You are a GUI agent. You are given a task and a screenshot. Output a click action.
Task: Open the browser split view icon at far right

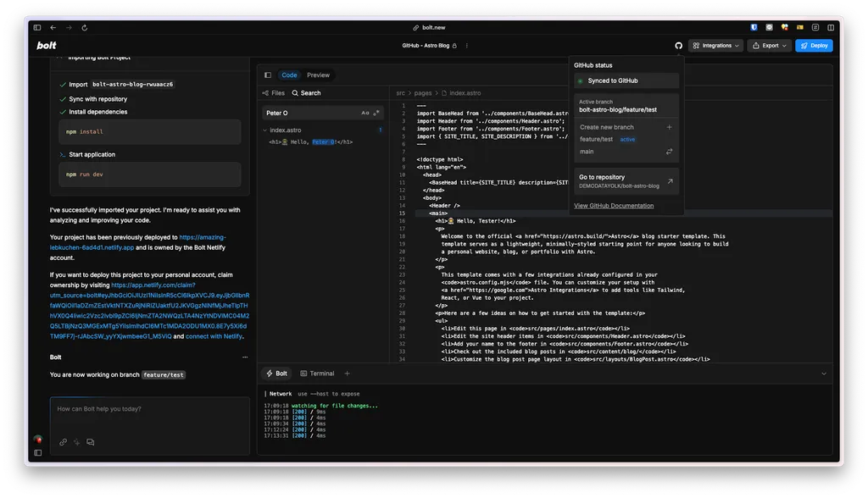click(x=831, y=27)
